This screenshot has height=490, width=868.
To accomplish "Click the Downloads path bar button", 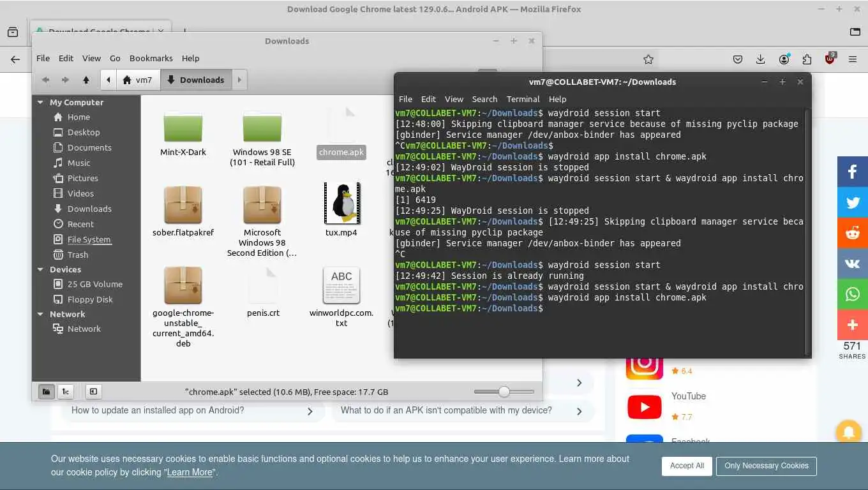I will point(196,80).
